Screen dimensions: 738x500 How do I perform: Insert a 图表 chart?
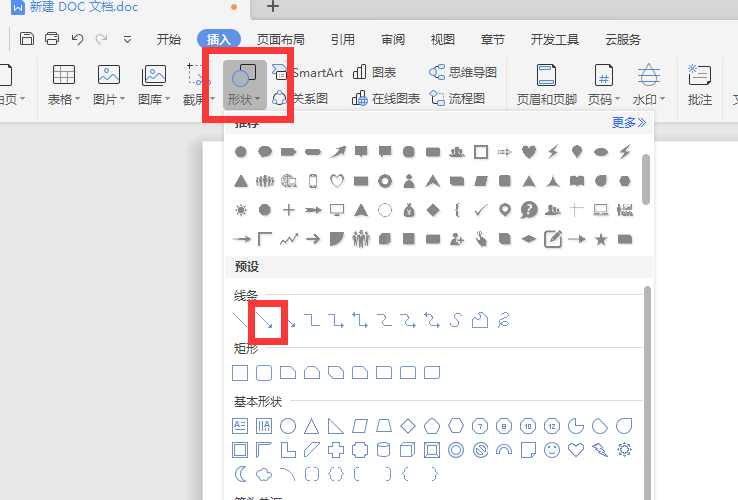click(x=374, y=73)
